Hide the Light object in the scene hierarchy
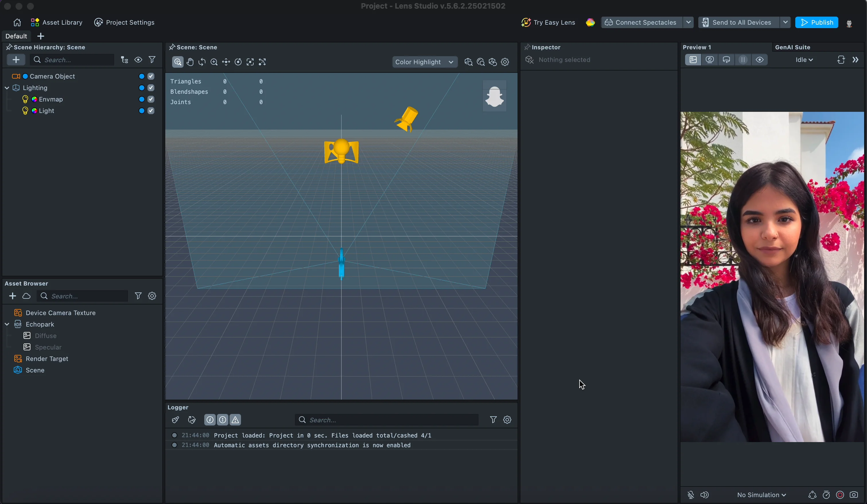867x504 pixels. (141, 111)
